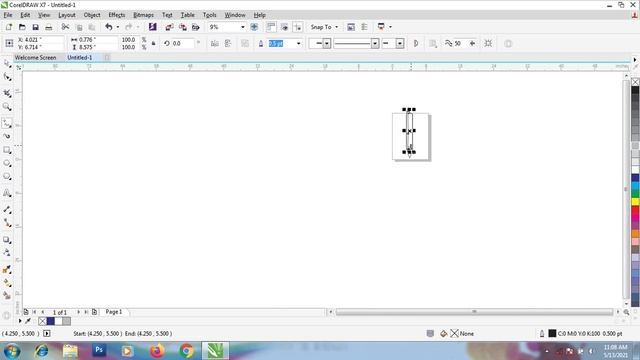Screen dimensions: 640x360
Task: Click the Import icon
Action: pyautogui.click(x=169, y=27)
